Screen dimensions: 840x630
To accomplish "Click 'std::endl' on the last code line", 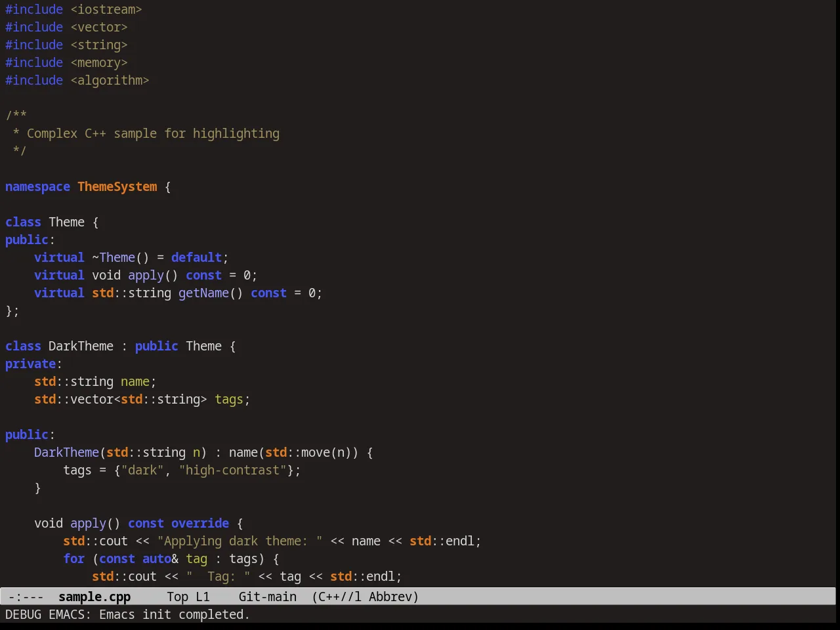I will pyautogui.click(x=362, y=576).
